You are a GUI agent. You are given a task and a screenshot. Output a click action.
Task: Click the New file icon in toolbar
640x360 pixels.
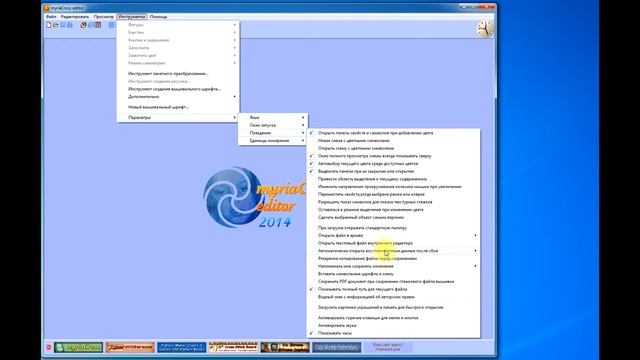(x=49, y=25)
